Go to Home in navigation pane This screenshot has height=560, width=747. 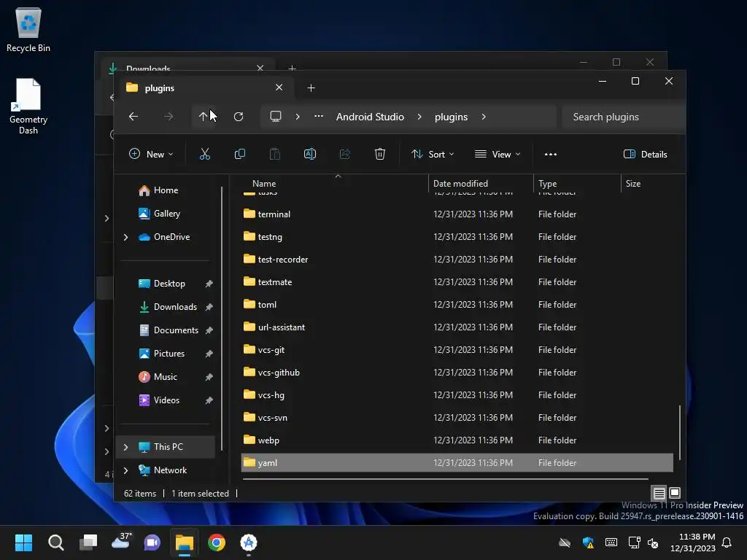[x=166, y=190]
